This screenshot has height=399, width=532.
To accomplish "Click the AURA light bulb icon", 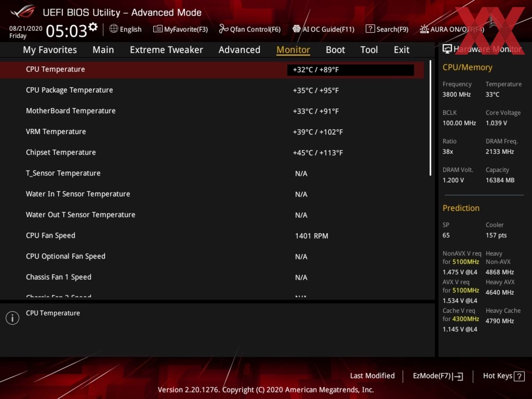I will pos(424,29).
